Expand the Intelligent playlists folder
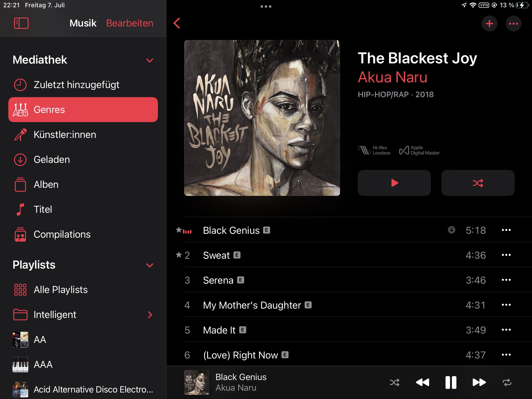The width and height of the screenshot is (532, 399). (x=150, y=315)
